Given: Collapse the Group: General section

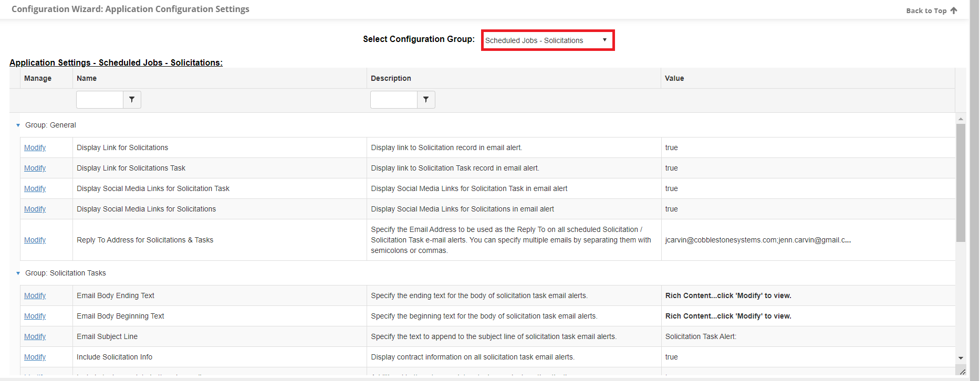Looking at the screenshot, I should click(x=18, y=125).
